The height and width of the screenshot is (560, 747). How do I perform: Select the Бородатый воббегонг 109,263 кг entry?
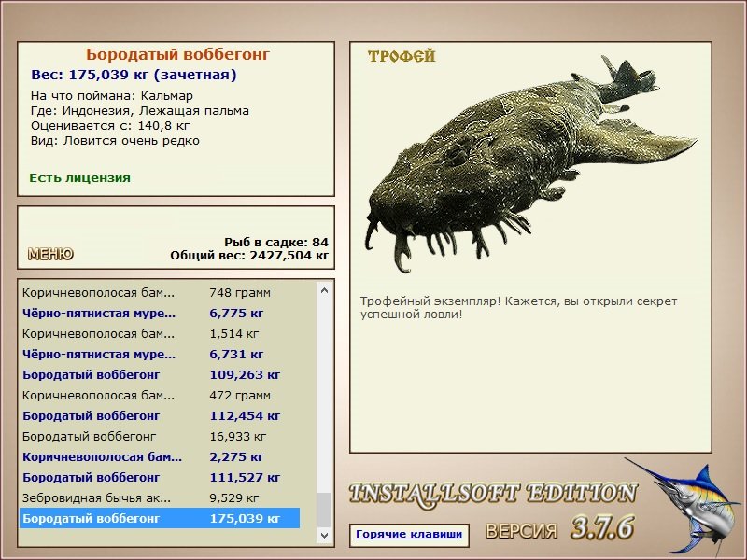[160, 375]
